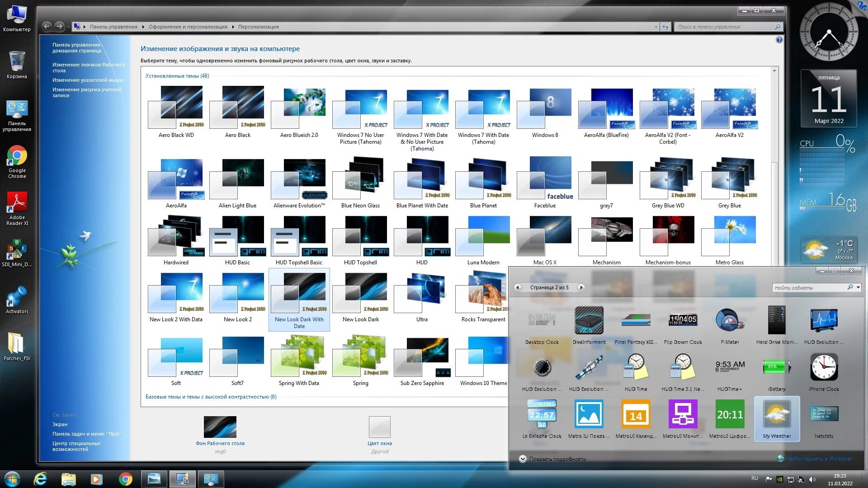Open address bar history dropdown
This screenshot has height=488, width=868.
(656, 27)
